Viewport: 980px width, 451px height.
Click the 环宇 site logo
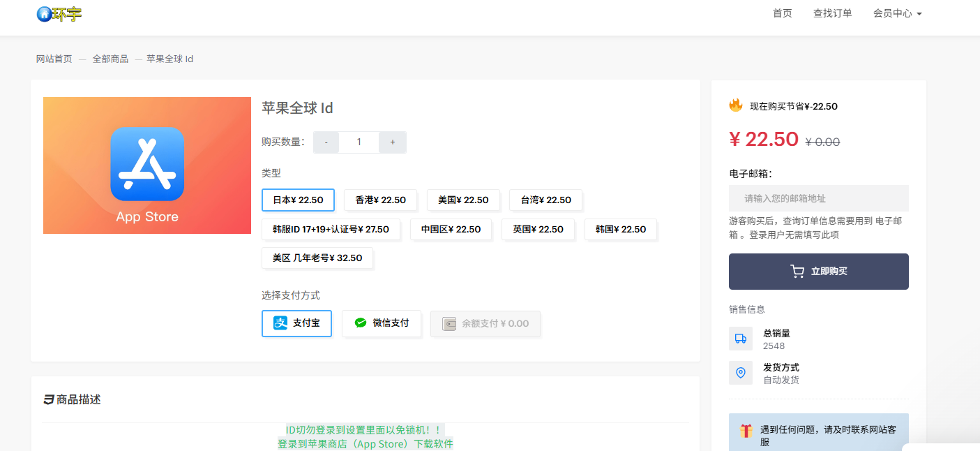point(59,14)
